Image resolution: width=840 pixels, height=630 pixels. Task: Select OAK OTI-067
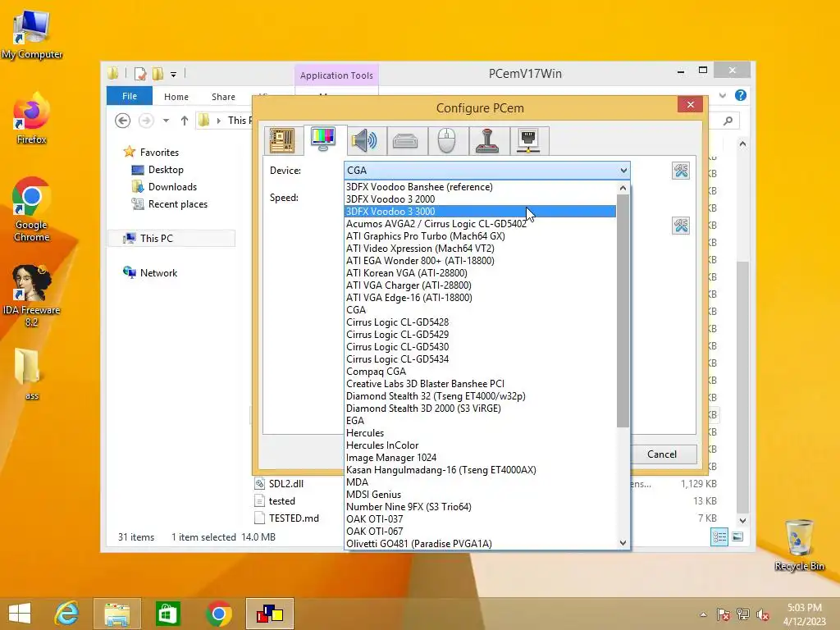pos(480,532)
